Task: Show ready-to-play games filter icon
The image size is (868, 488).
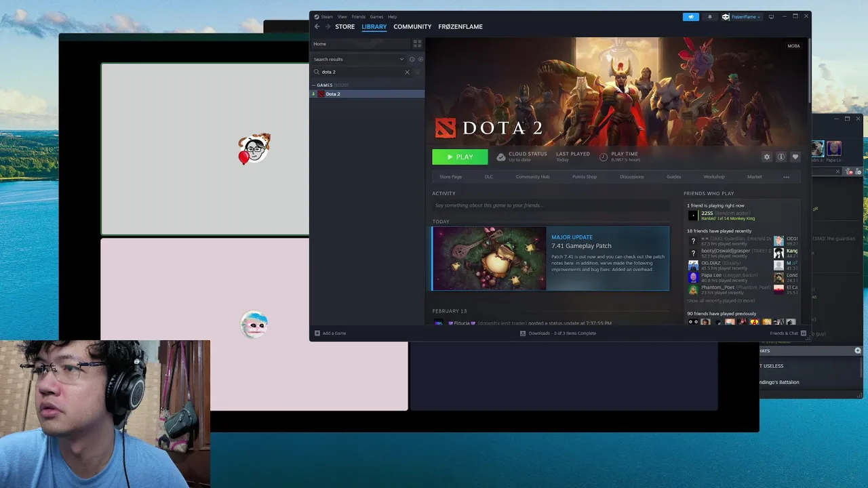Action: (420, 59)
